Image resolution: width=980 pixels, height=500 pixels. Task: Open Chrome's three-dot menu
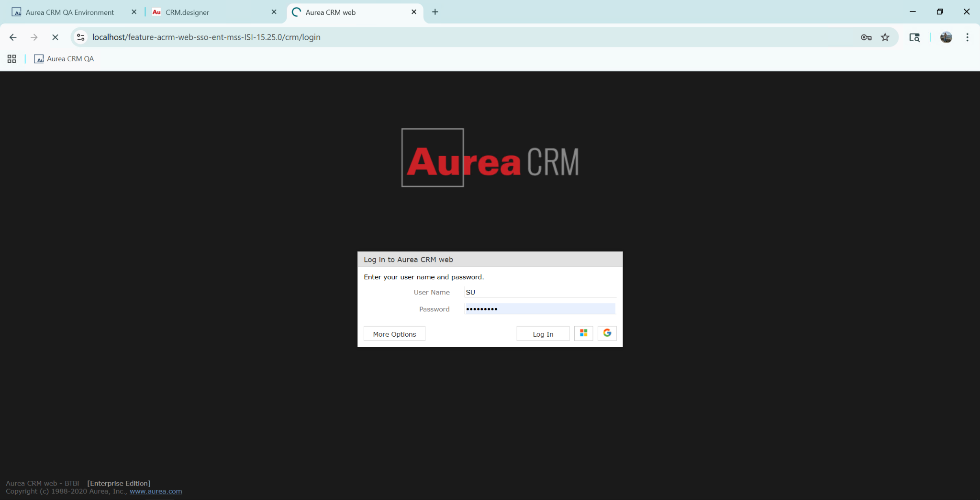coord(967,37)
